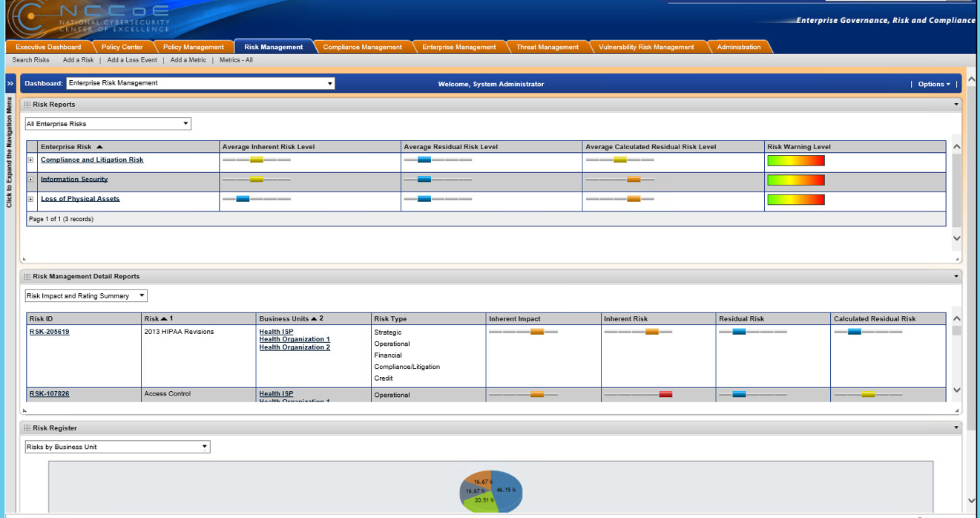Click the Page 1 of 1 (3 records) text

61,219
